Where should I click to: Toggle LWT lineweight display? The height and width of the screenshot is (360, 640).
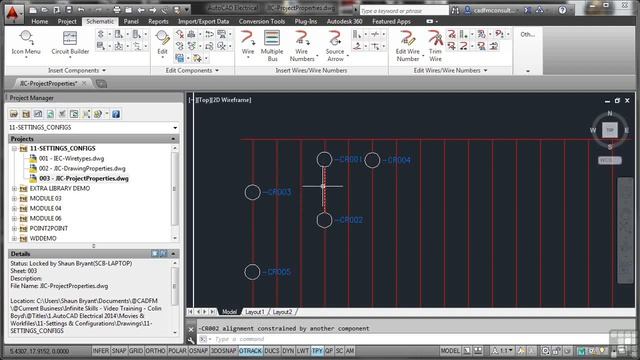tap(302, 351)
